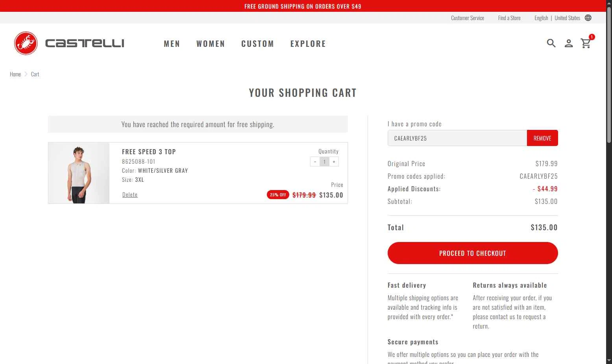Click the 25% OFF badge
The width and height of the screenshot is (612, 364).
278,195
